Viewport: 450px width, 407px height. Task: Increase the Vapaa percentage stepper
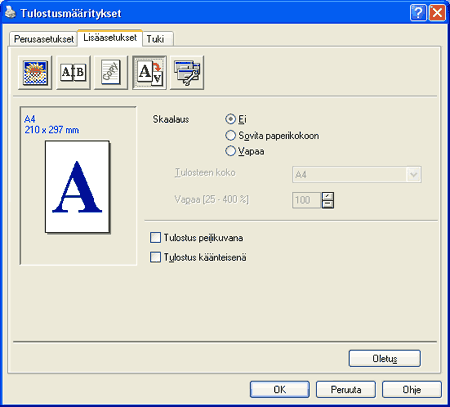[328, 196]
